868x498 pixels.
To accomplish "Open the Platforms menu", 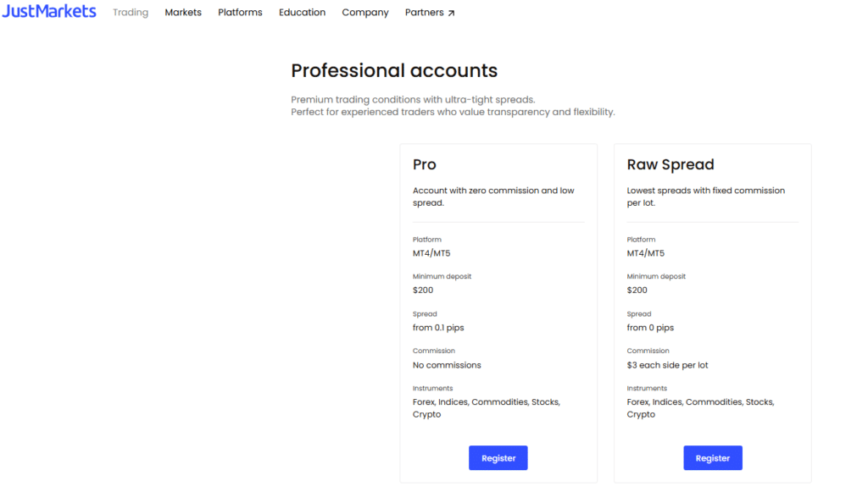I will 240,12.
